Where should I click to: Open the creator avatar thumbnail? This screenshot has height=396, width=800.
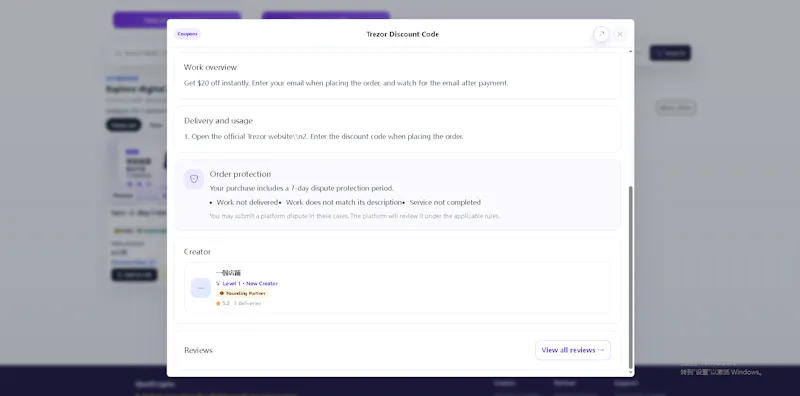coord(201,288)
